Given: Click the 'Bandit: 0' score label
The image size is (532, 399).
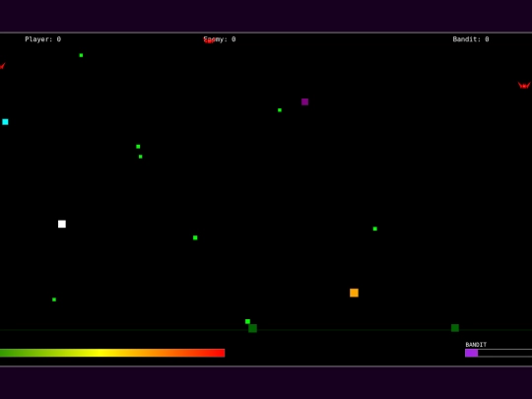Looking at the screenshot, I should click(x=471, y=39).
